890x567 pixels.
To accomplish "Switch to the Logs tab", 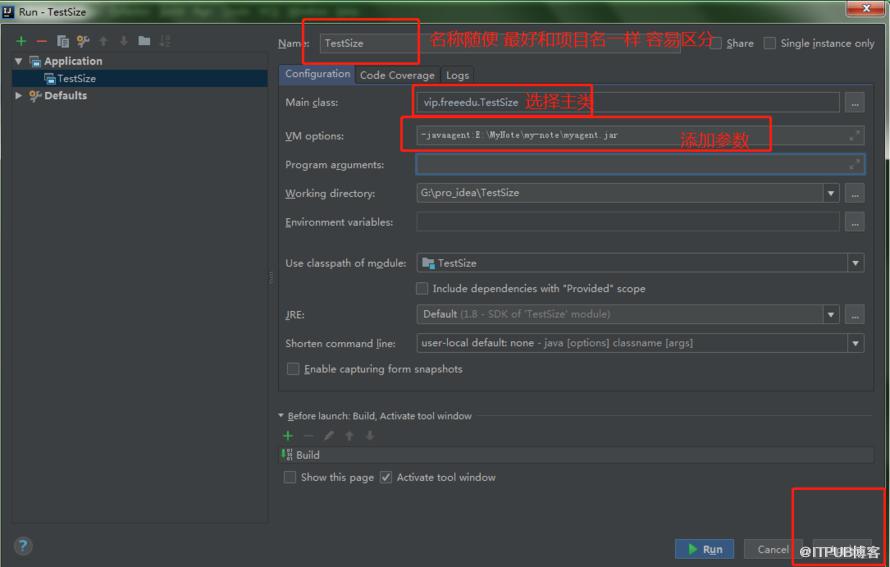I will [x=457, y=75].
